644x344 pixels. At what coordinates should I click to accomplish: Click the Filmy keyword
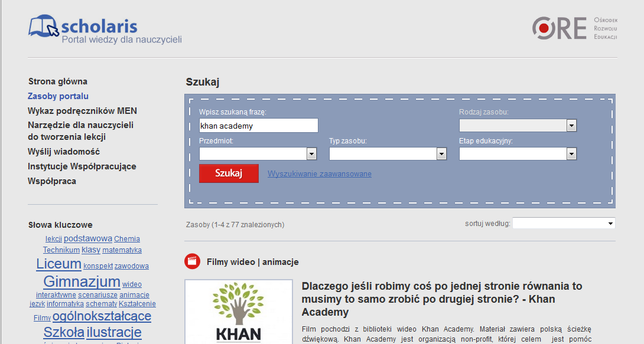point(43,318)
